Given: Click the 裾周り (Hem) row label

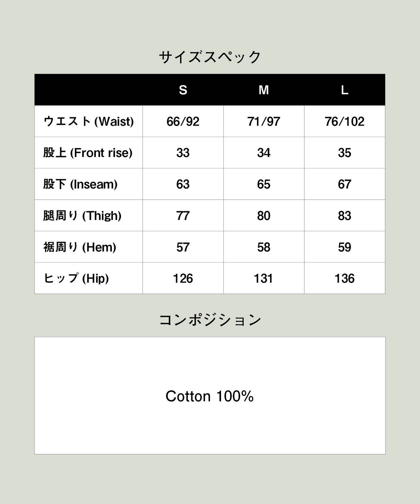Looking at the screenshot, I should point(79,247).
